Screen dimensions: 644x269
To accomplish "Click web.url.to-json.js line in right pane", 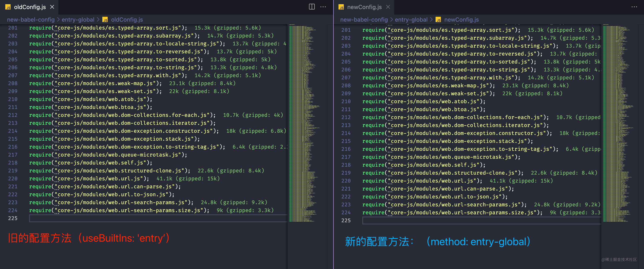I will click(435, 197).
